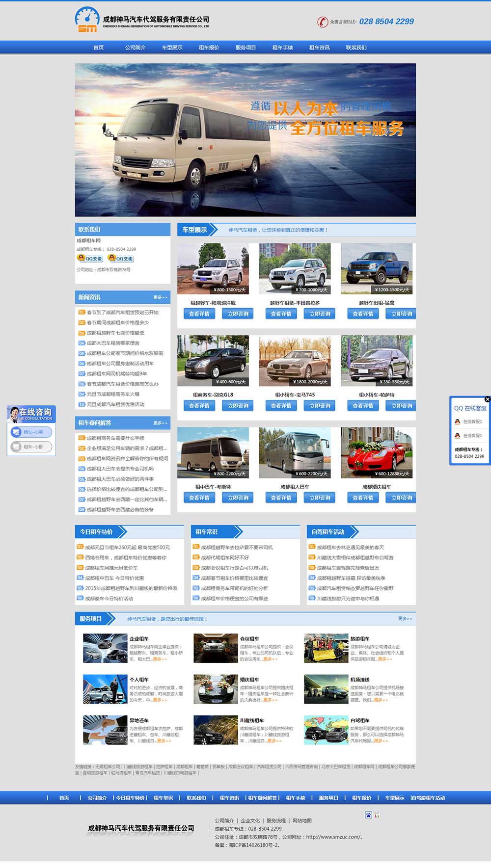Click 查看详情 under 陆地巡洋舰
Screen dimensions: 491x868
point(199,314)
